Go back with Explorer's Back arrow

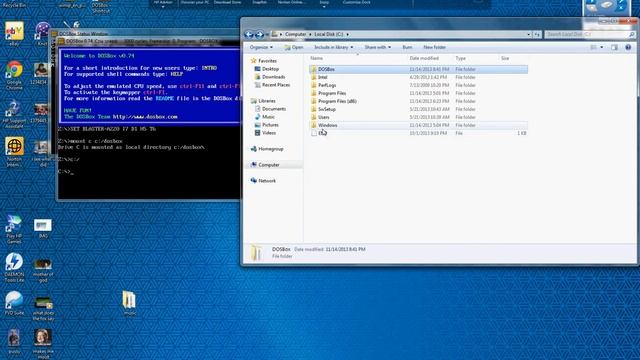[x=249, y=35]
